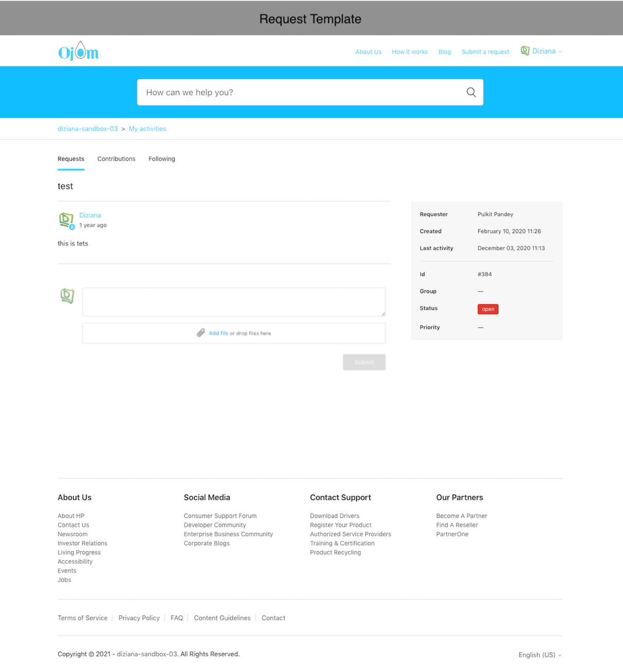Switch to the Following tab
This screenshot has width=623, height=672.
162,159
